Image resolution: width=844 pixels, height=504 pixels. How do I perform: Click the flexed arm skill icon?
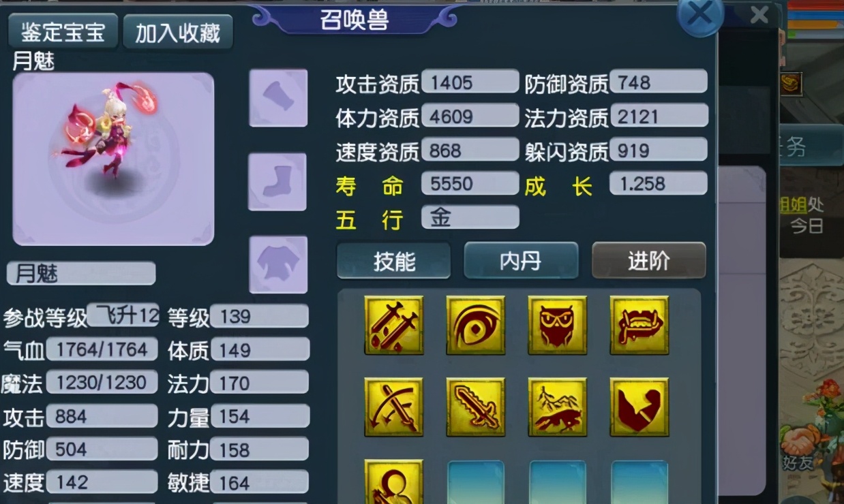click(x=639, y=407)
